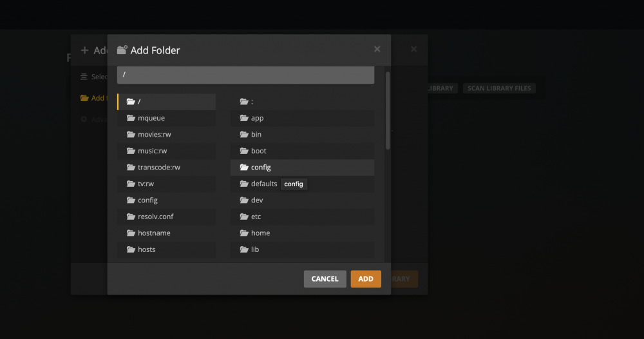Screen dimensions: 644x339
Task: Click the folder icon beside the colon entry
Action: coord(244,101)
